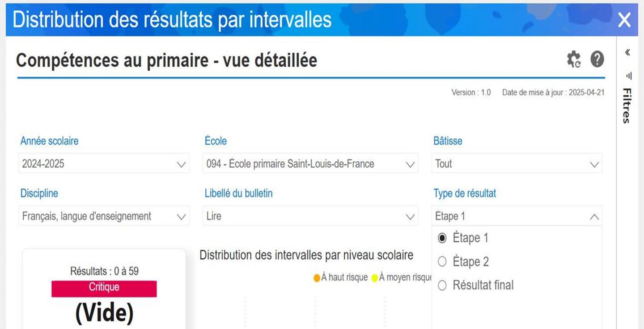Choose the Étape 2 radio option

442,262
